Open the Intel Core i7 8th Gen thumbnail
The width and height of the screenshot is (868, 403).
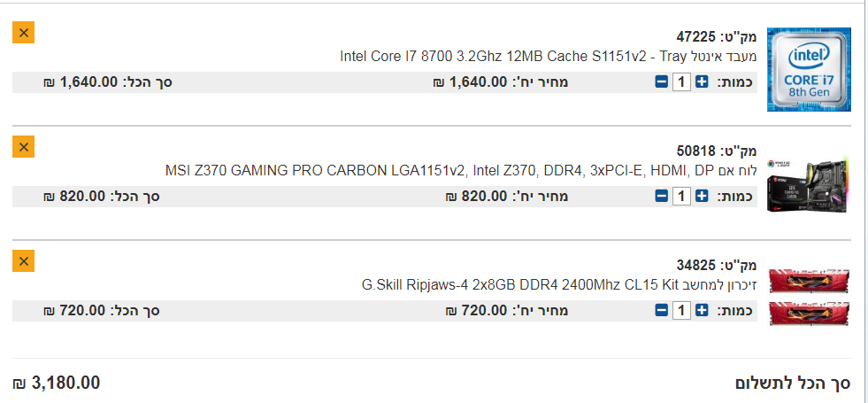pos(809,69)
